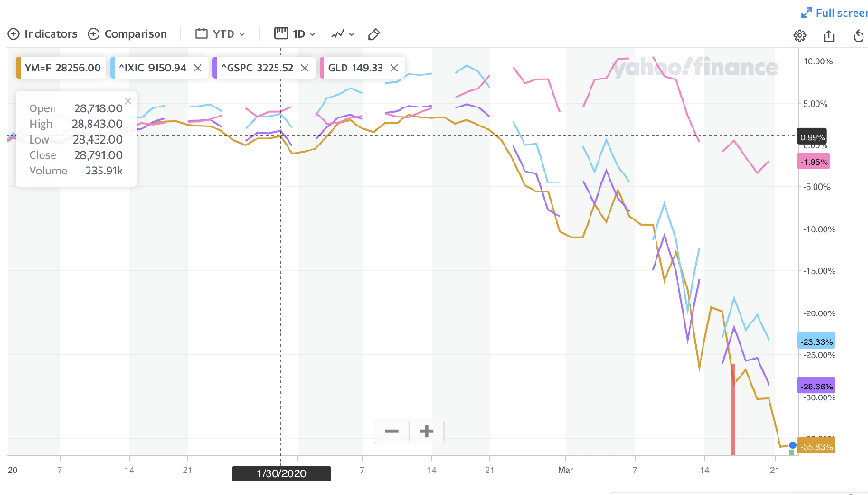Image resolution: width=868 pixels, height=495 pixels.
Task: Zoom in the chart with plus
Action: point(427,431)
